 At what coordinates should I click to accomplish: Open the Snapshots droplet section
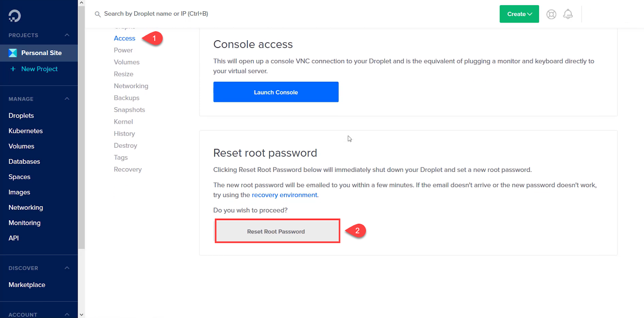[129, 110]
